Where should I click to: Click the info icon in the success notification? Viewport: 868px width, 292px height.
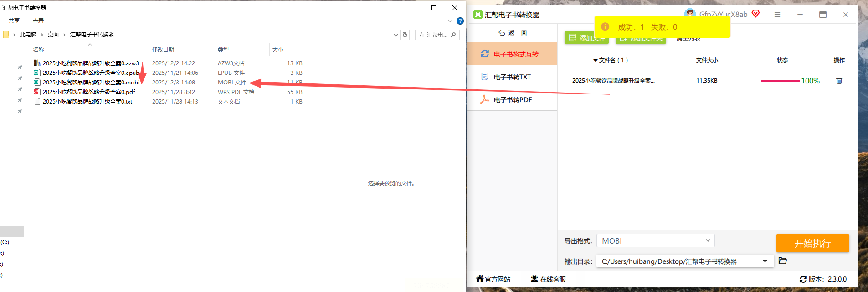click(x=605, y=26)
